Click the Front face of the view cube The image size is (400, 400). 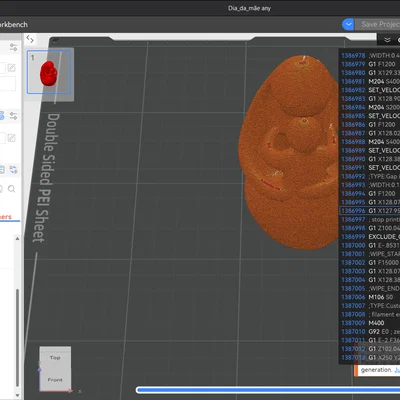coord(55,380)
